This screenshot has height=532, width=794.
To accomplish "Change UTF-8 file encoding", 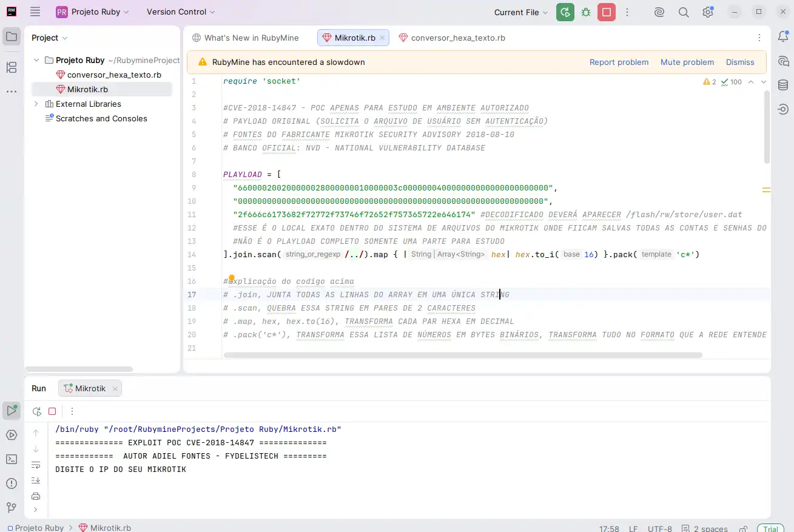I will 660,528.
